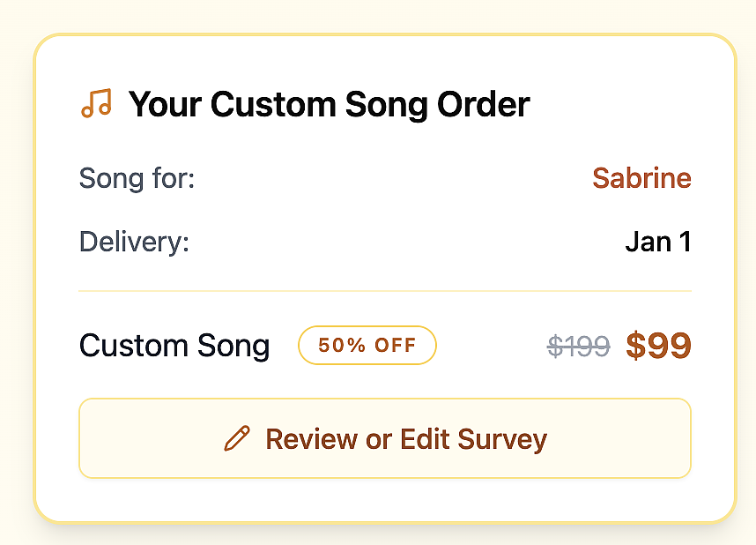The height and width of the screenshot is (545, 756).
Task: Click the Song for: label
Action: [x=137, y=179]
